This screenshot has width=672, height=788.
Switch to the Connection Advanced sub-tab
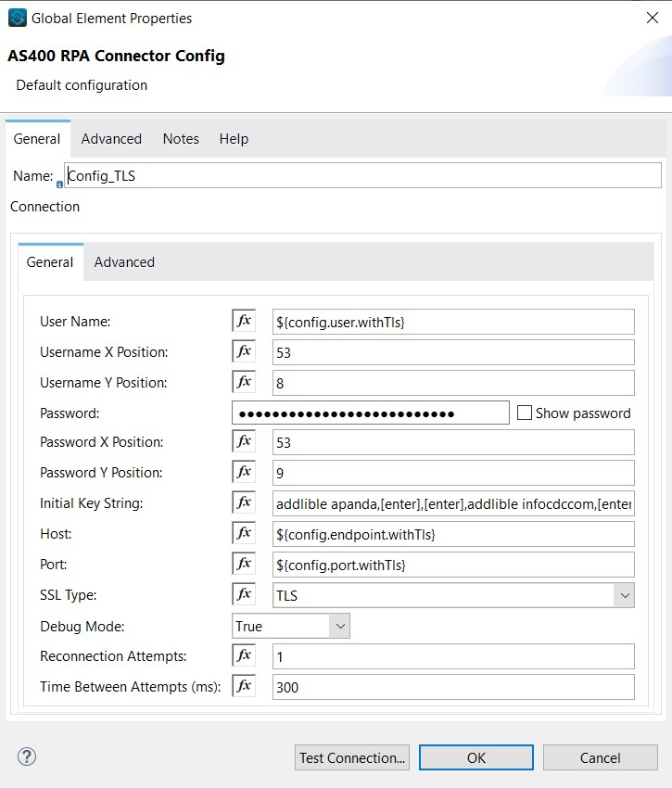click(124, 261)
